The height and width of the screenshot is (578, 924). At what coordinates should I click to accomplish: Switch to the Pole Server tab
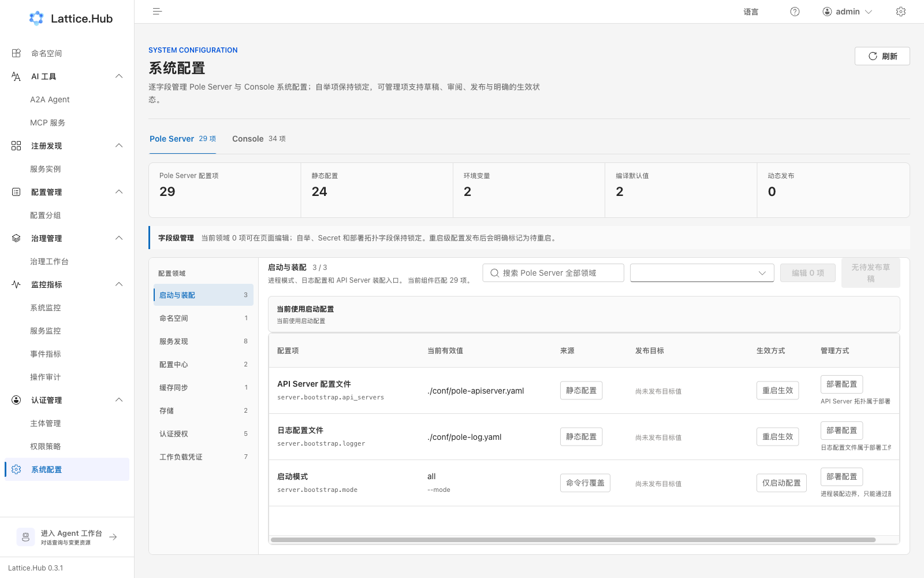tap(182, 139)
